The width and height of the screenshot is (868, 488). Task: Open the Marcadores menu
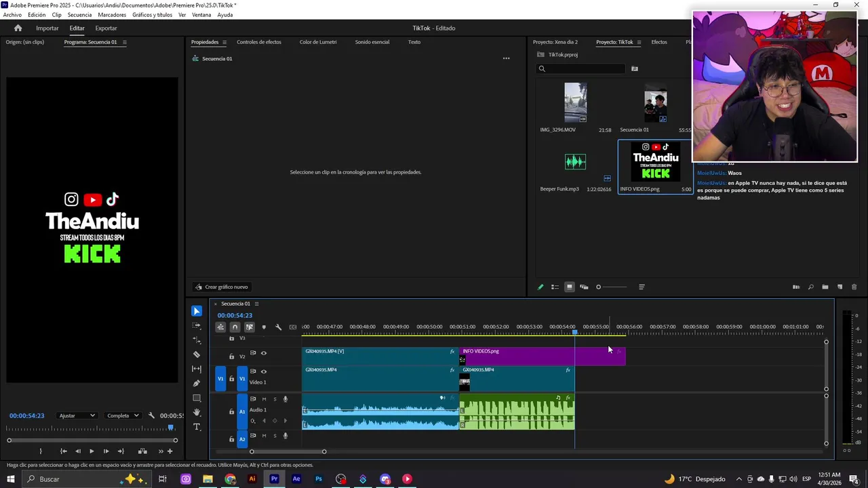tap(112, 15)
